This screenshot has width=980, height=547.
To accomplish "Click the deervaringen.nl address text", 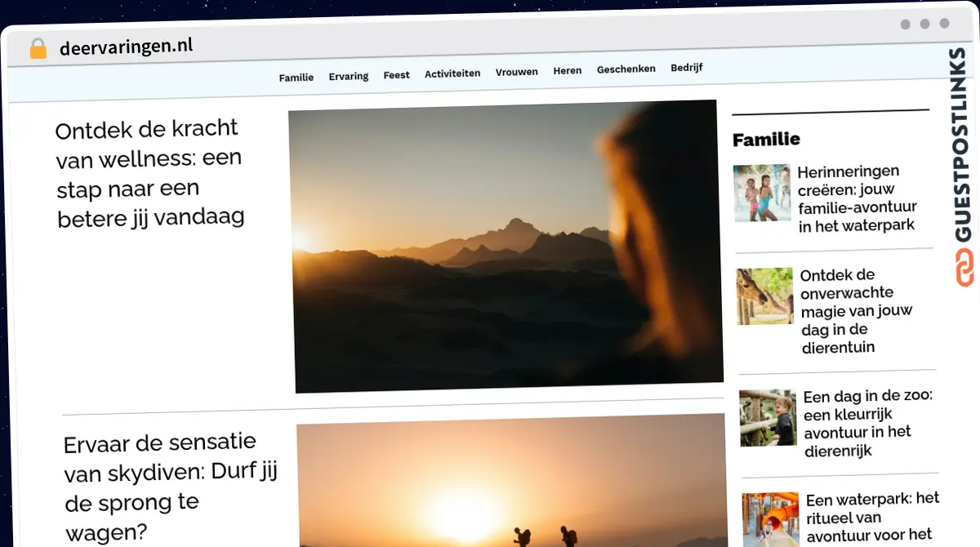I will tap(127, 47).
